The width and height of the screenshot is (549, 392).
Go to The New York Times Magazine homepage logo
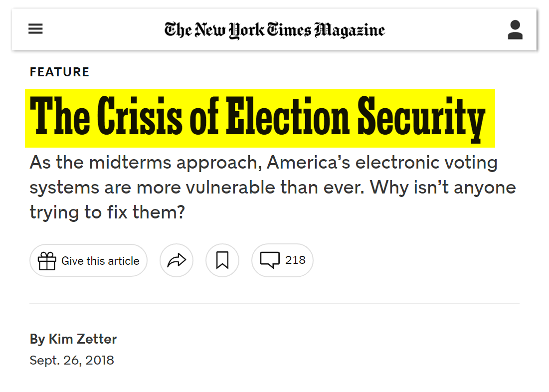click(x=275, y=30)
